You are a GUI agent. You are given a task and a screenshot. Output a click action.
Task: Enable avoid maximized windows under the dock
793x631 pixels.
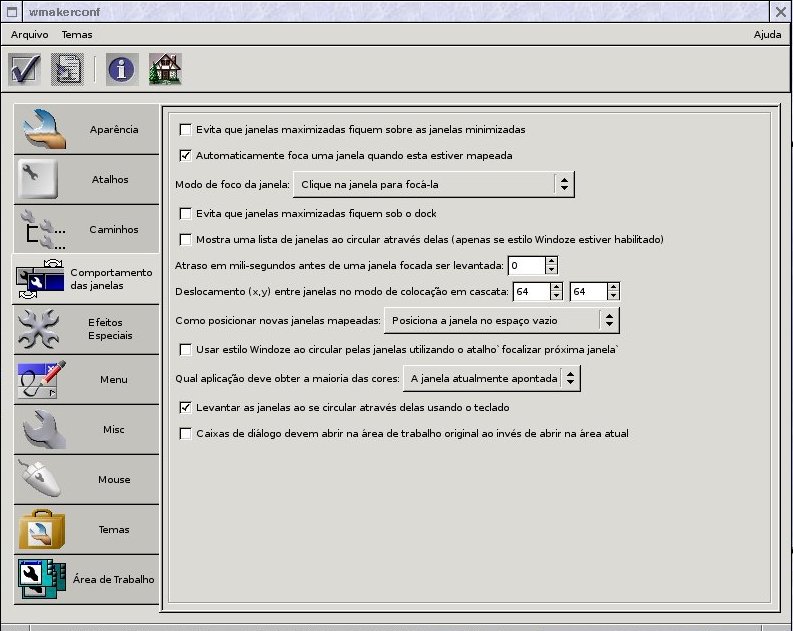click(x=186, y=214)
